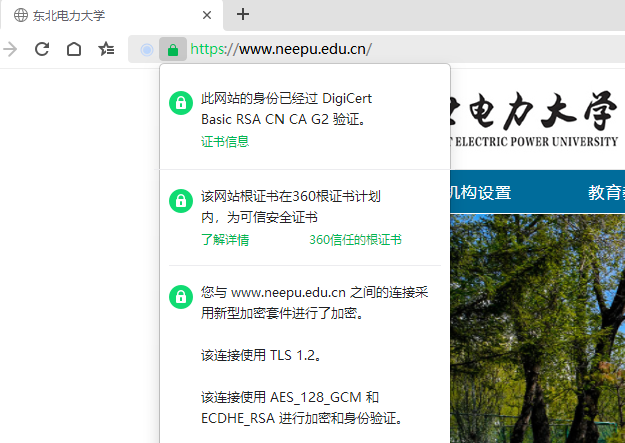Click the lock icon beside 连接加密 text
This screenshot has height=443, width=625.
pos(181,297)
